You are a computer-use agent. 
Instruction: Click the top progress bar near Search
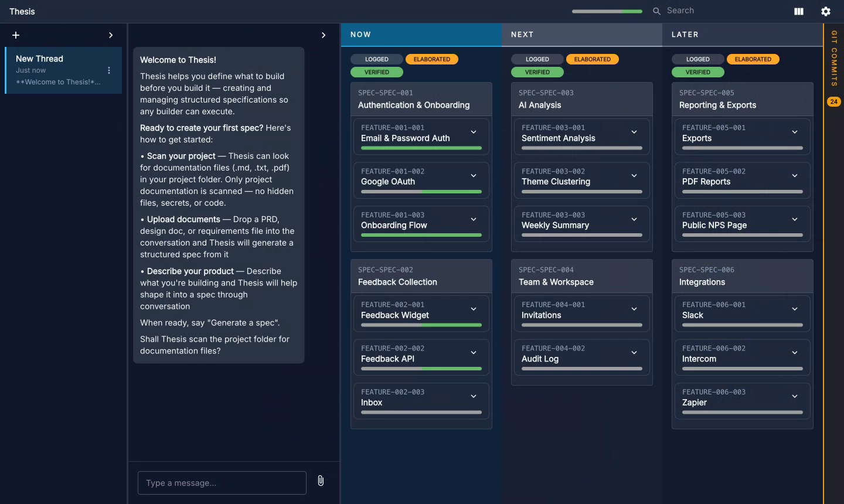click(607, 11)
